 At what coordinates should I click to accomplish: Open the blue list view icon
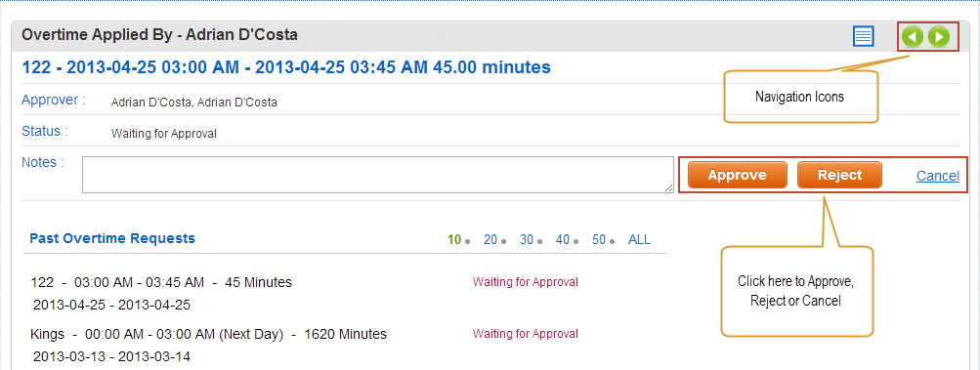pos(863,36)
